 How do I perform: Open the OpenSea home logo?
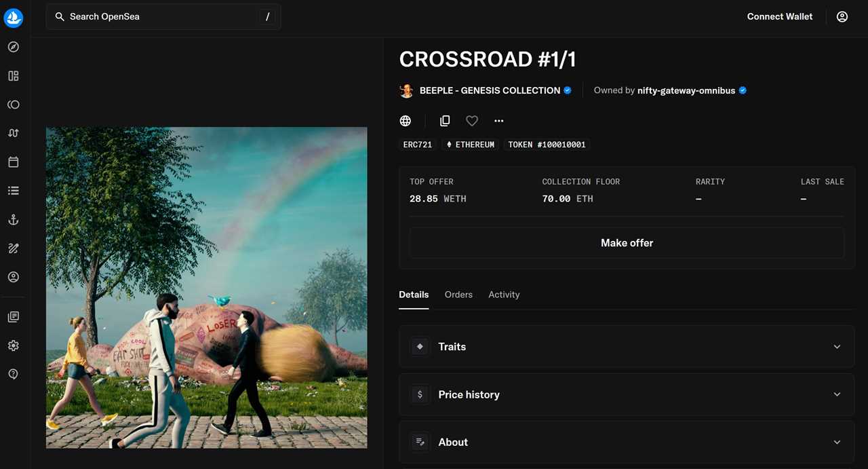[x=14, y=18]
